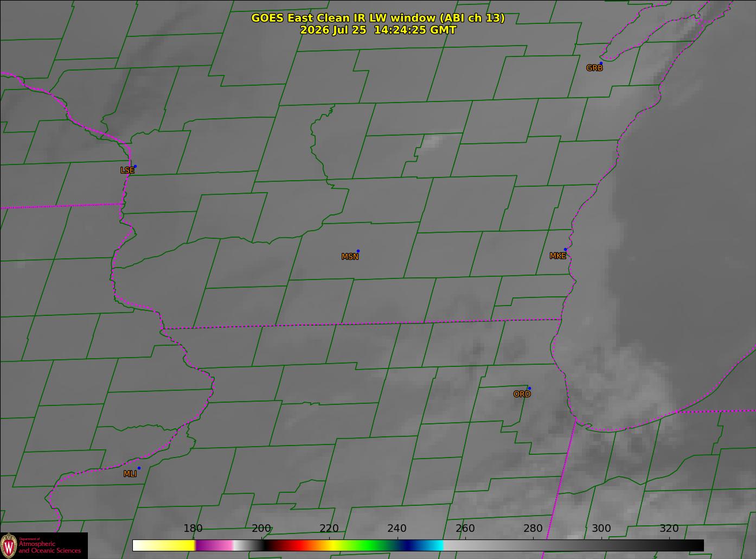756x559 pixels.
Task: Click the UW Atmospheric and Oceanic Sciences logo
Action: click(x=44, y=545)
